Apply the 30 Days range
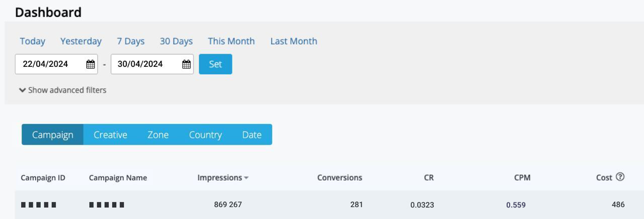Viewport: 644px width, 219px height. tap(176, 41)
